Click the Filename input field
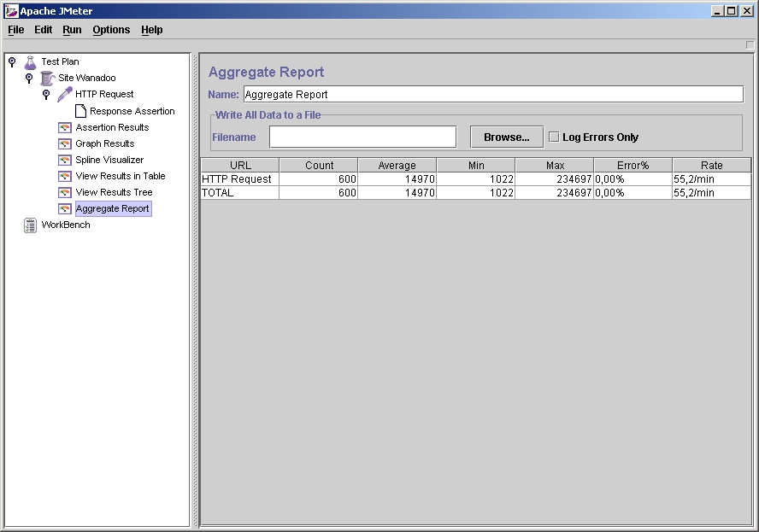The image size is (759, 532). pos(362,137)
